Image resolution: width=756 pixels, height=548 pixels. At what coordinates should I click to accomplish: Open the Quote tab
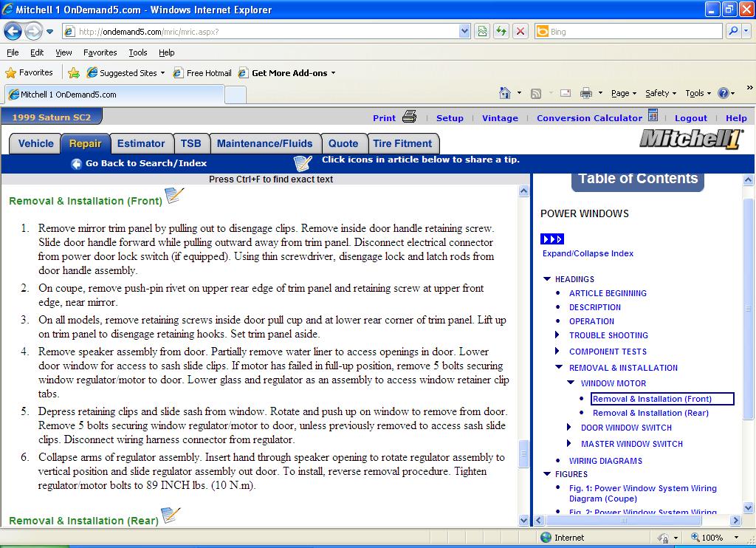(x=343, y=144)
